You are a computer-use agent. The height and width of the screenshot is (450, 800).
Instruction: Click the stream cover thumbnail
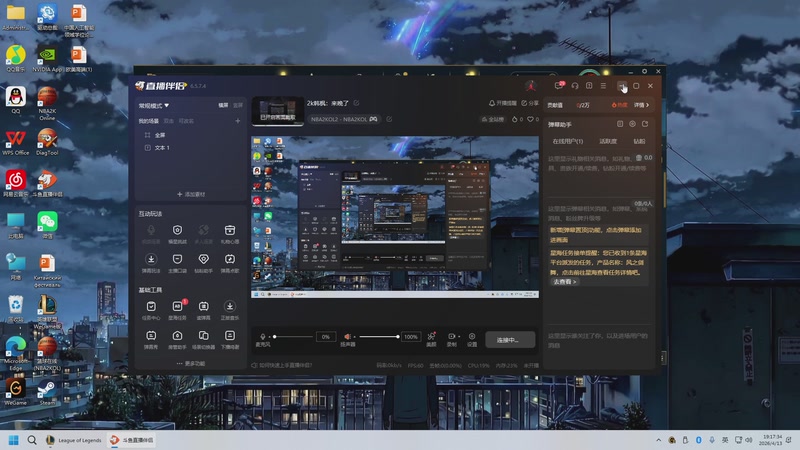pyautogui.click(x=278, y=111)
